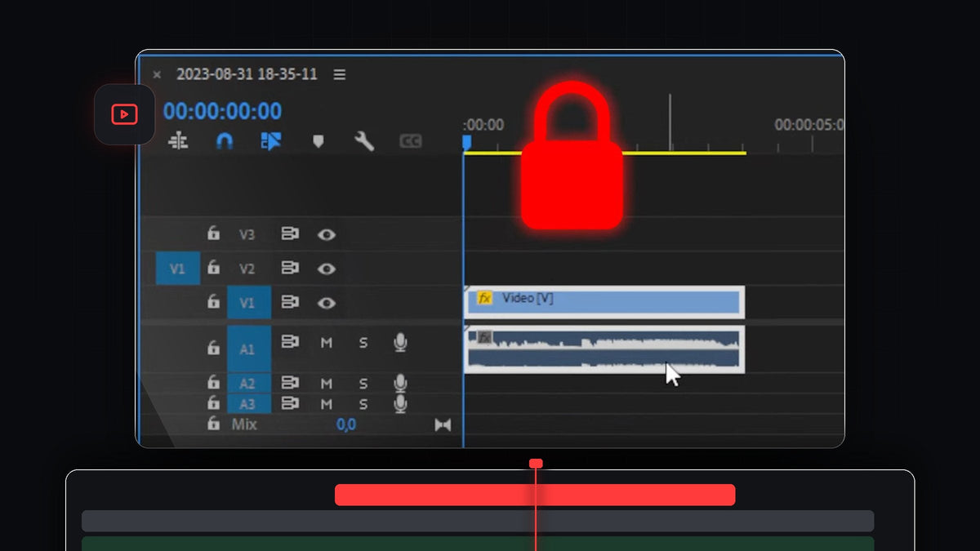
Task: Toggle the lock on track V2
Action: pyautogui.click(x=213, y=268)
